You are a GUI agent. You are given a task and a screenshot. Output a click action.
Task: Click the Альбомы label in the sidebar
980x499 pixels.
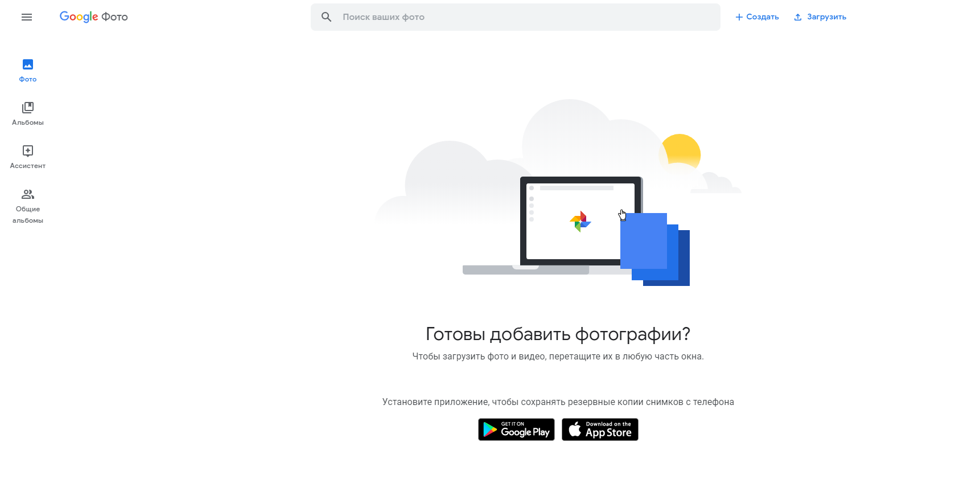[x=28, y=122]
